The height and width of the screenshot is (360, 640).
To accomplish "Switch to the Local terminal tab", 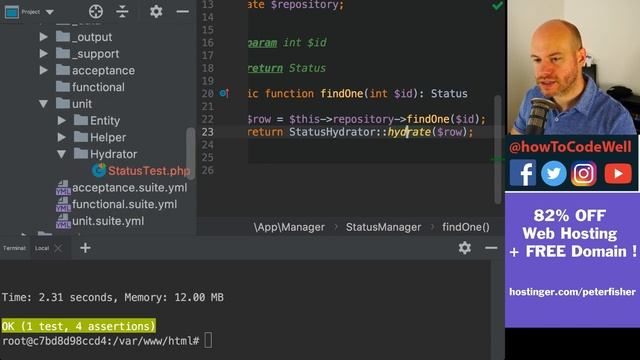I will click(x=42, y=248).
